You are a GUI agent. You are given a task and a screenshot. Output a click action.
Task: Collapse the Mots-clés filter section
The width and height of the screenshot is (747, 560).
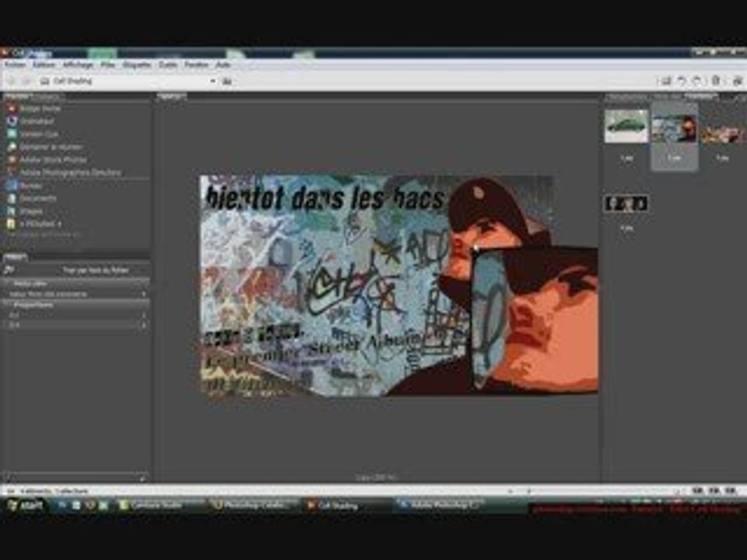(76, 283)
